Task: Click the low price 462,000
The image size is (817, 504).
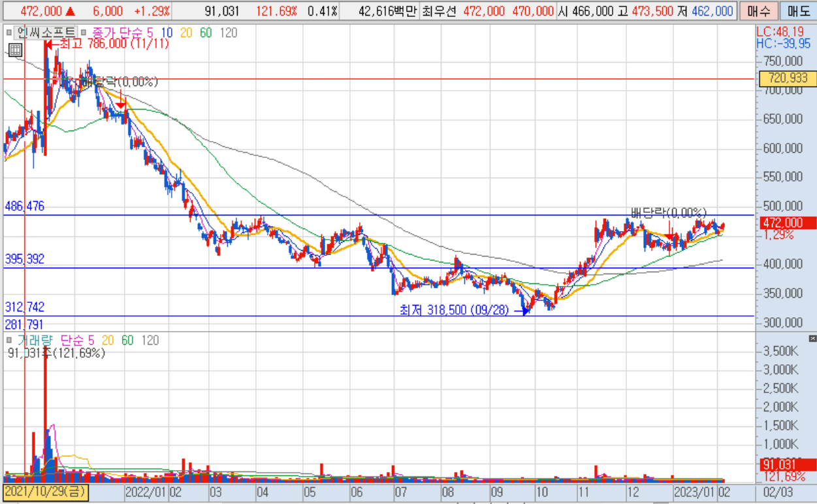Action: pos(712,12)
